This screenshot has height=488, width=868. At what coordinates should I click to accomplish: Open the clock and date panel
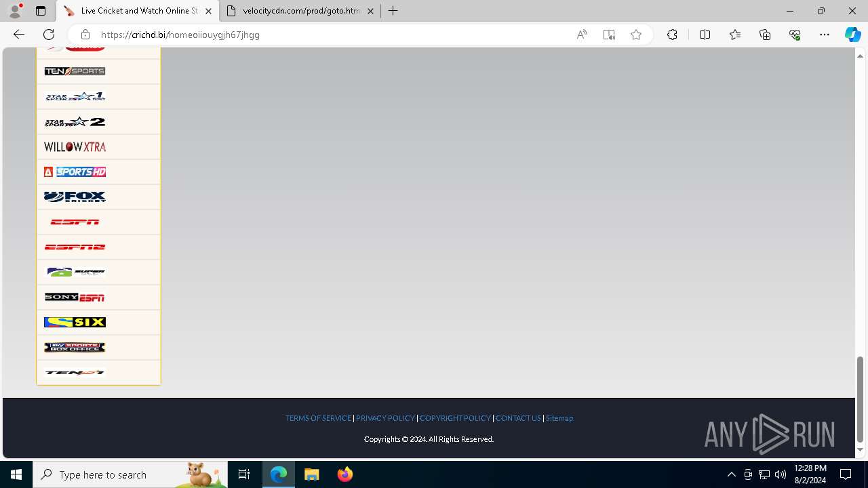(810, 474)
